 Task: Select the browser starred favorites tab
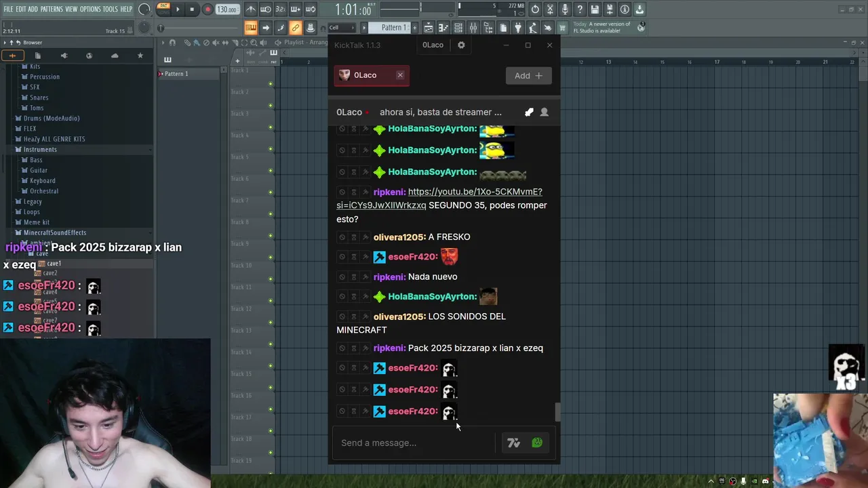pyautogui.click(x=140, y=56)
